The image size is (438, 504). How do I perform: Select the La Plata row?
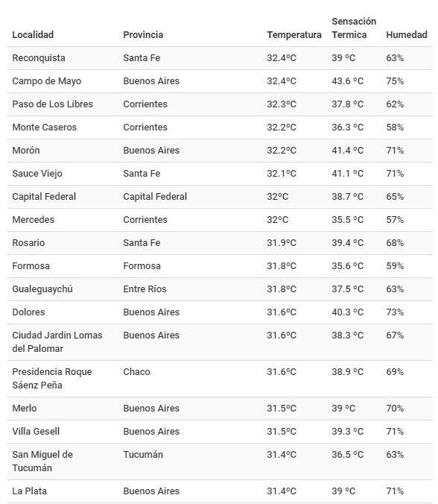[x=220, y=491]
